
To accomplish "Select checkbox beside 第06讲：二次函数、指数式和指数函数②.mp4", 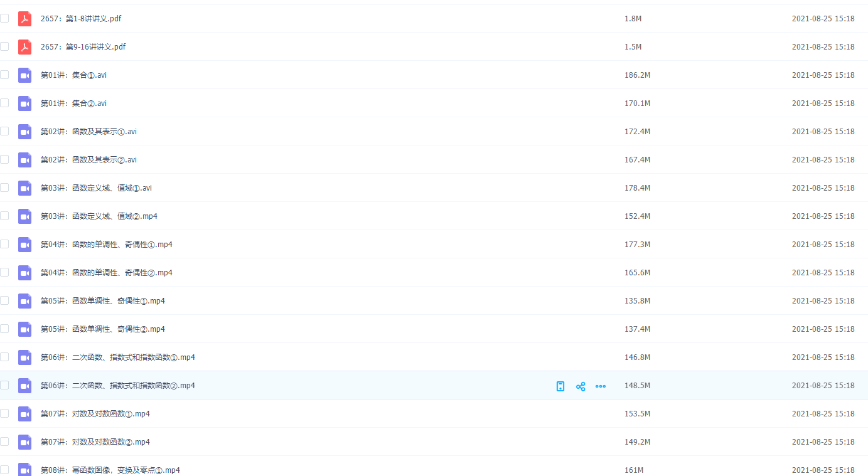I will (x=4, y=385).
